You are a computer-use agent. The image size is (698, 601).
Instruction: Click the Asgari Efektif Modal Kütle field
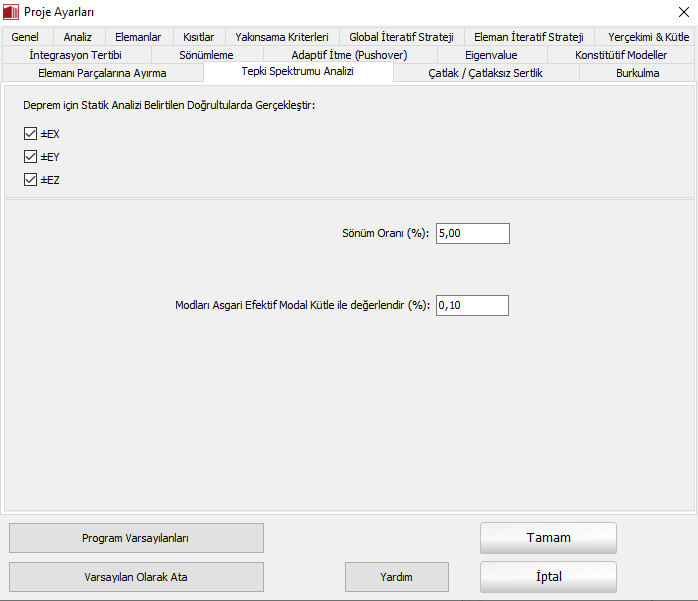click(x=472, y=305)
